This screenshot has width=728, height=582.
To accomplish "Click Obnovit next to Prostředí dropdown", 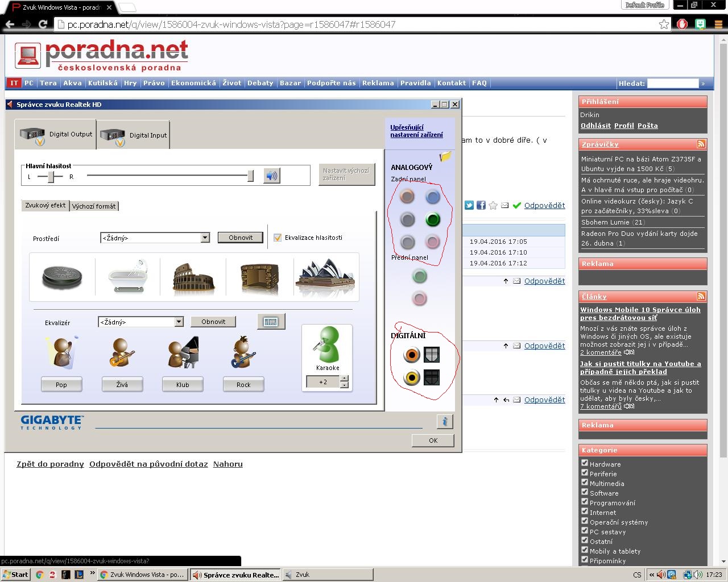I will (x=241, y=238).
